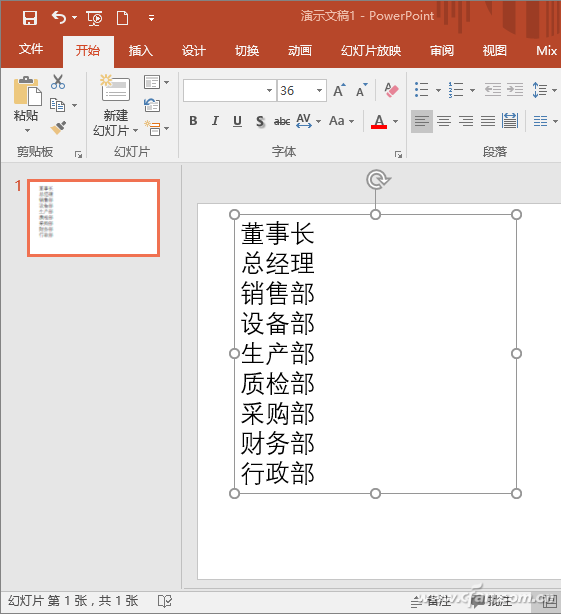Open the copy options dropdown arrow
The image size is (561, 614).
74,105
